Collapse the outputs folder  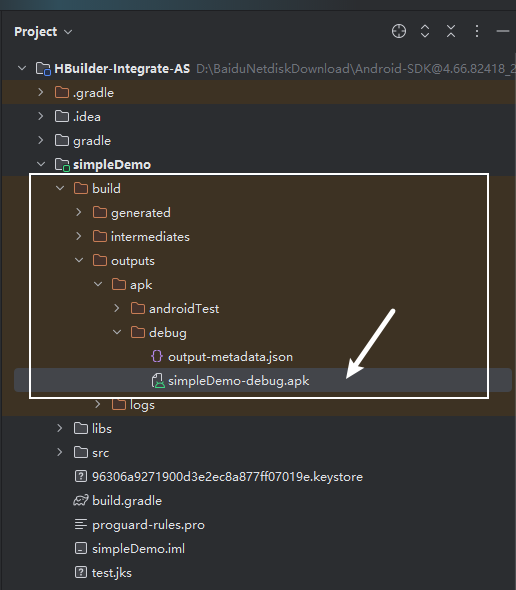pyautogui.click(x=79, y=260)
